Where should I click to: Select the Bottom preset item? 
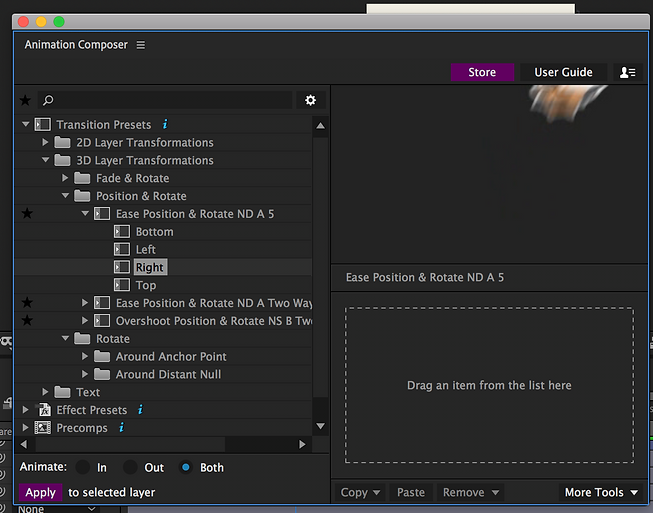(x=155, y=232)
